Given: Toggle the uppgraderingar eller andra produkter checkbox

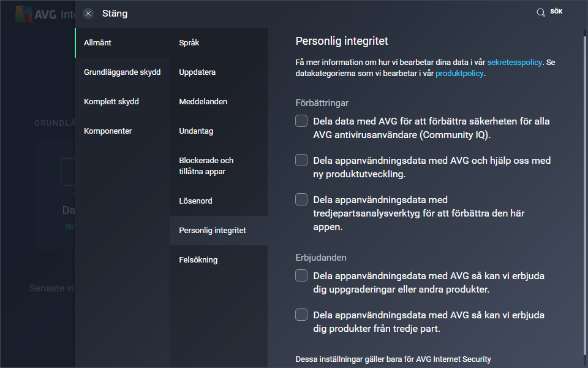Looking at the screenshot, I should tap(301, 275).
